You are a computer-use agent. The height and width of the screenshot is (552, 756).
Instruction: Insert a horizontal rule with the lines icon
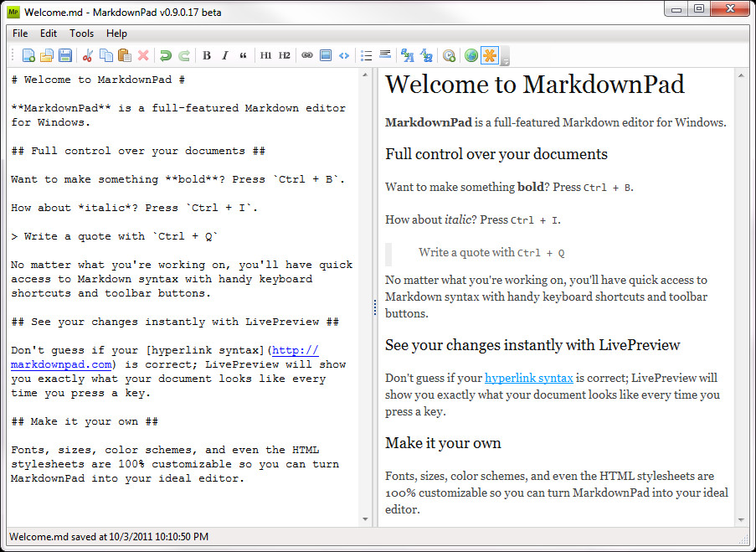click(x=385, y=54)
